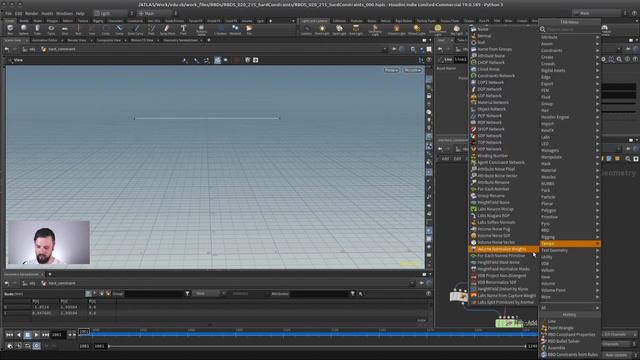
Task: Switch to the Geometry Spreadsheet tab
Action: click(x=181, y=40)
